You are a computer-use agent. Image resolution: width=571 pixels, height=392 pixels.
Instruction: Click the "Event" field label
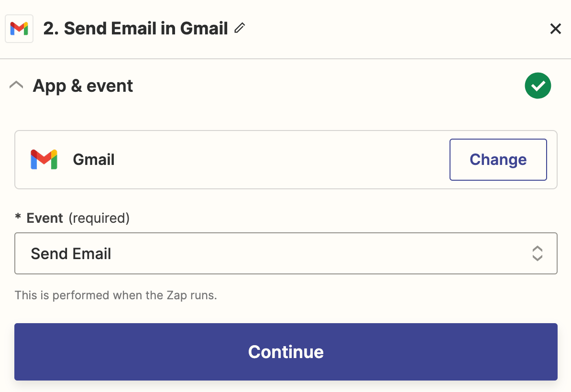tap(45, 218)
